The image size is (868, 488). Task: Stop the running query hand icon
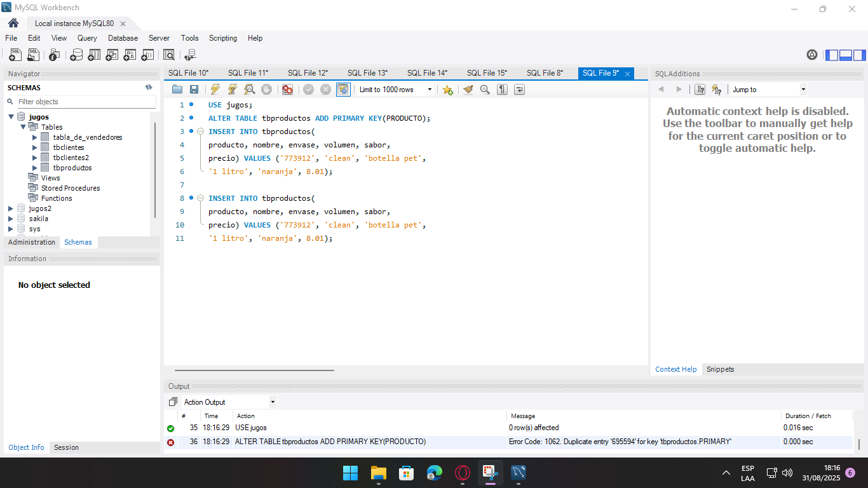pyautogui.click(x=267, y=90)
